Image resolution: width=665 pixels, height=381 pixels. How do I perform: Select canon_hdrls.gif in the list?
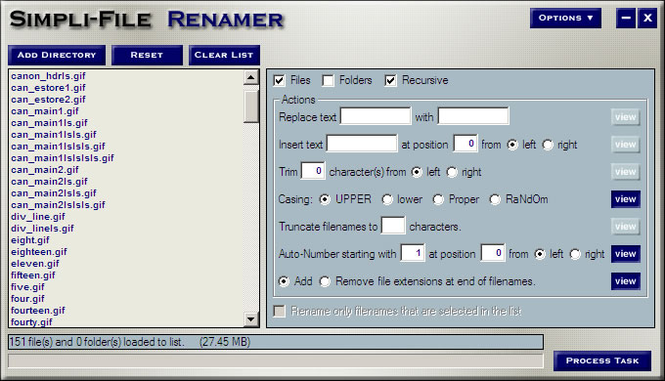point(48,76)
